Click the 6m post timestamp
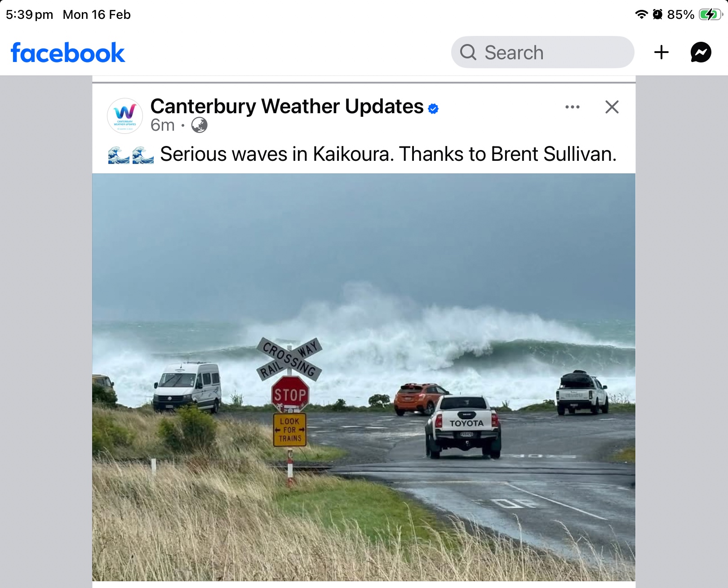Screen dimensions: 728x588 coord(162,125)
